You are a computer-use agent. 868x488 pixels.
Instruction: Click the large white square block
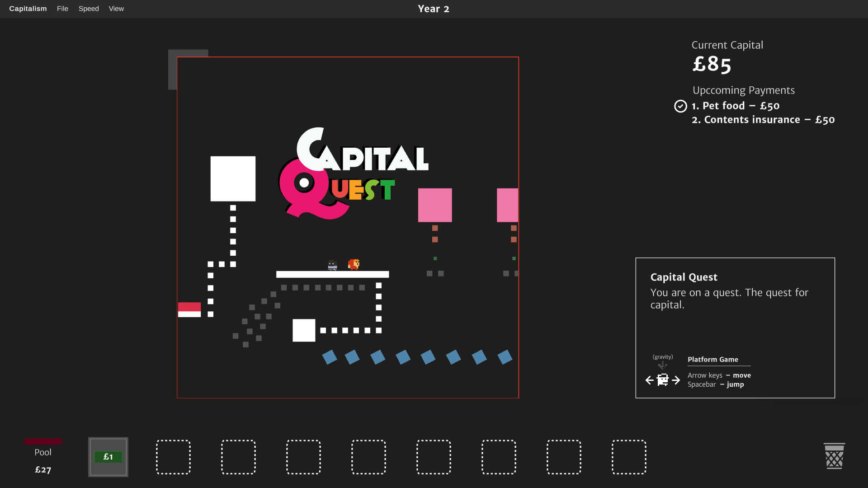(x=233, y=179)
